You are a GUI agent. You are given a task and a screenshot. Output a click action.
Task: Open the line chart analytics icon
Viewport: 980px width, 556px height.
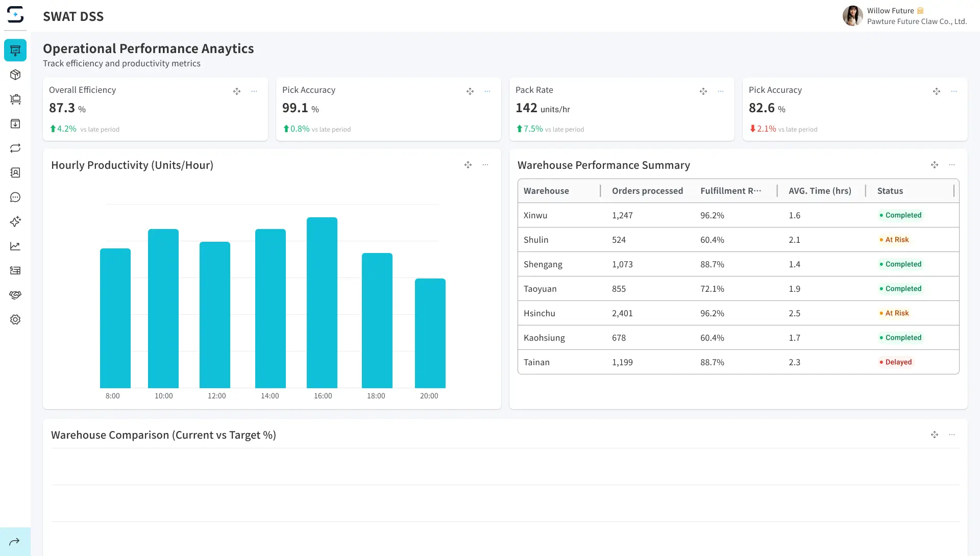(15, 246)
